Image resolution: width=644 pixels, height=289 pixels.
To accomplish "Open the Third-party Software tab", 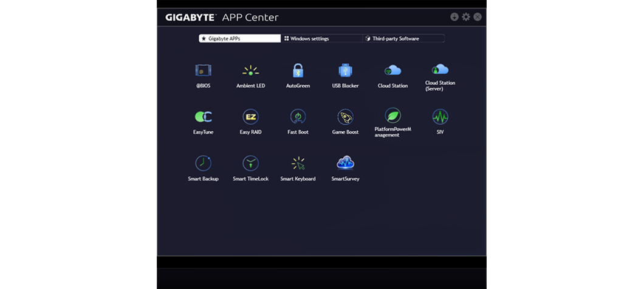I will (x=404, y=38).
